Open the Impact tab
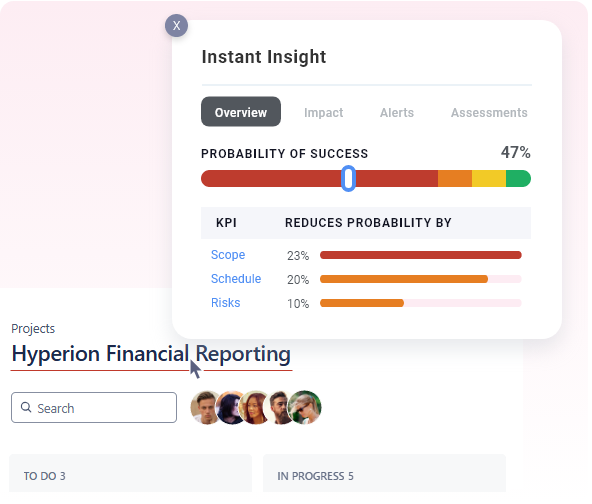This screenshot has height=504, width=592. 324,113
